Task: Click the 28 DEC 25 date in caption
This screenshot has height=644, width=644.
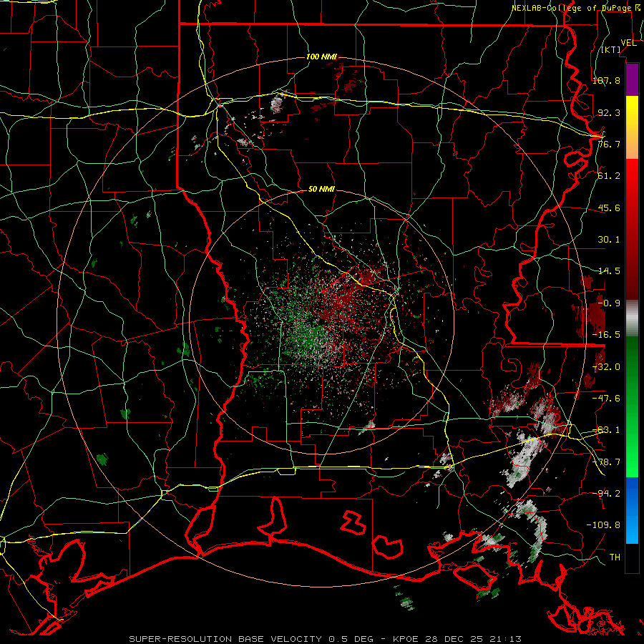Action: 454,639
